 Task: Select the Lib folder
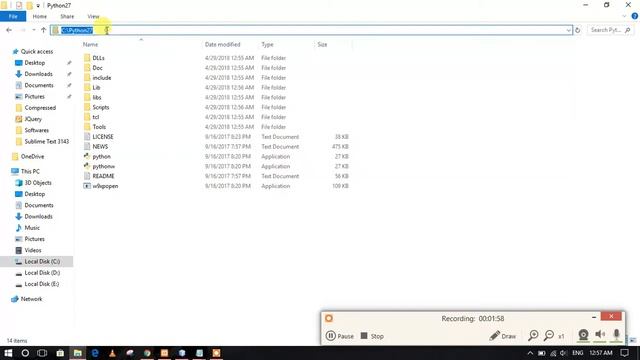pyautogui.click(x=96, y=87)
